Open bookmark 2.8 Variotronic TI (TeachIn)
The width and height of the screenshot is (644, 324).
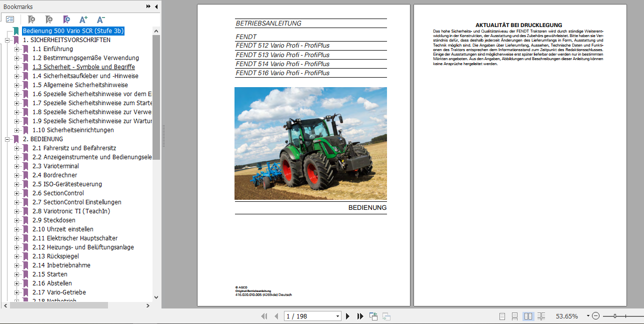click(x=71, y=211)
